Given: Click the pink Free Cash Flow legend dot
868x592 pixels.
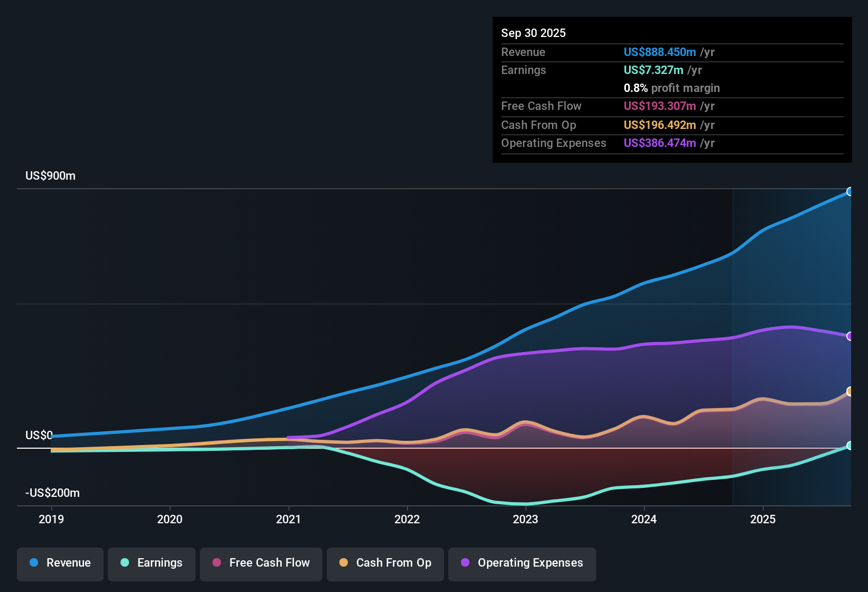Looking at the screenshot, I should point(216,563).
